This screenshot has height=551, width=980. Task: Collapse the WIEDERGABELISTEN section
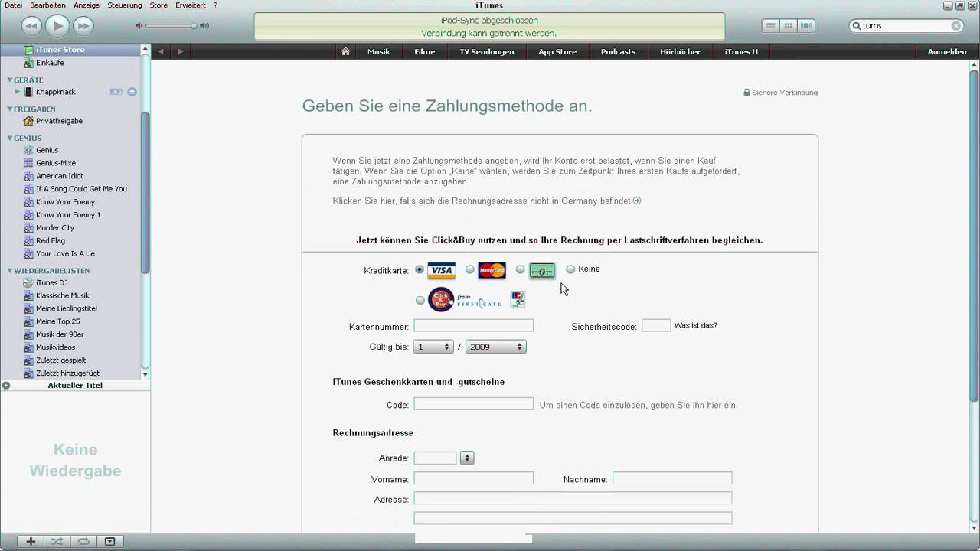pyautogui.click(x=10, y=270)
